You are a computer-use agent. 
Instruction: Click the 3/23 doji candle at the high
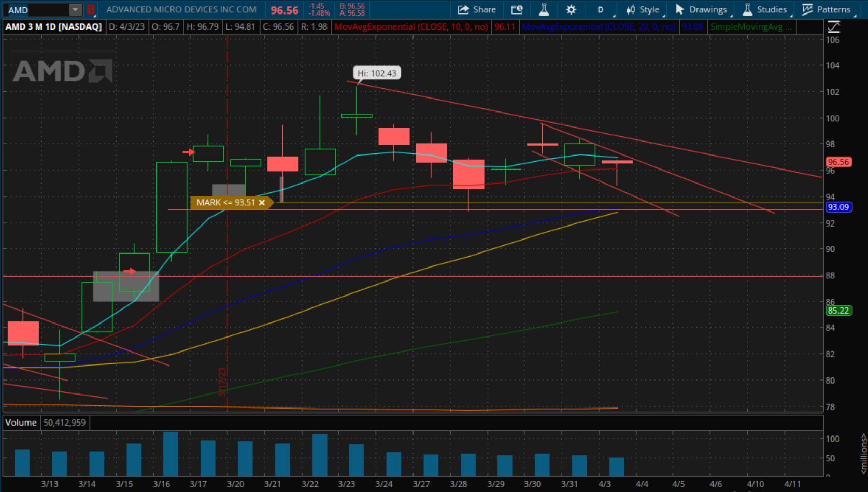[357, 115]
